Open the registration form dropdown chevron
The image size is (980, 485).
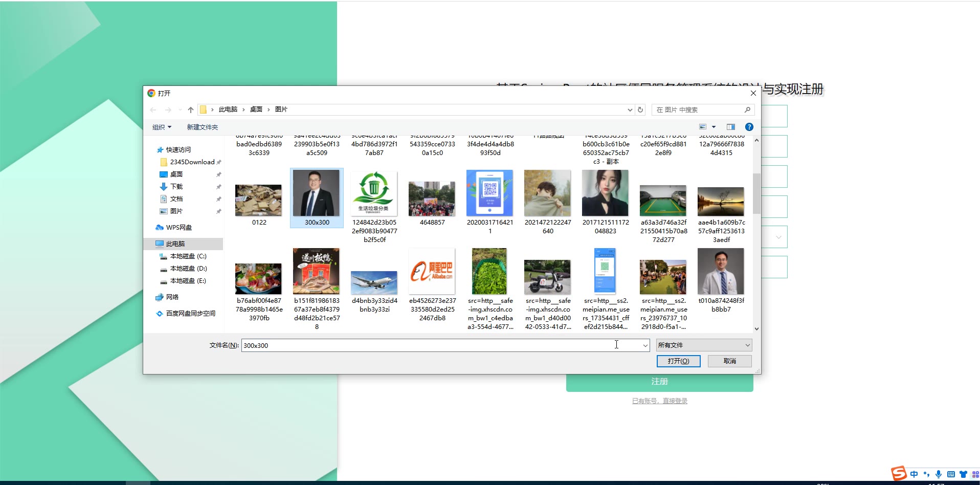tap(778, 237)
